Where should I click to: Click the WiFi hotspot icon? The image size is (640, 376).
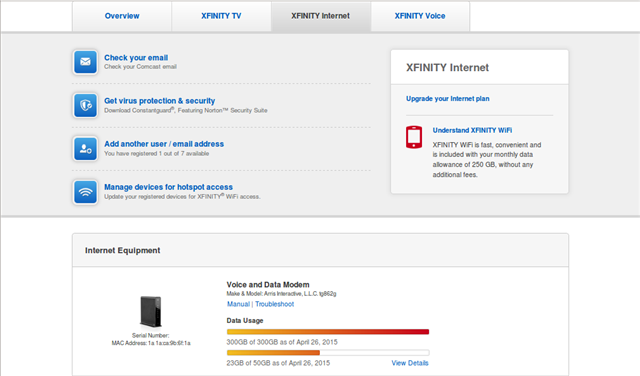[85, 192]
